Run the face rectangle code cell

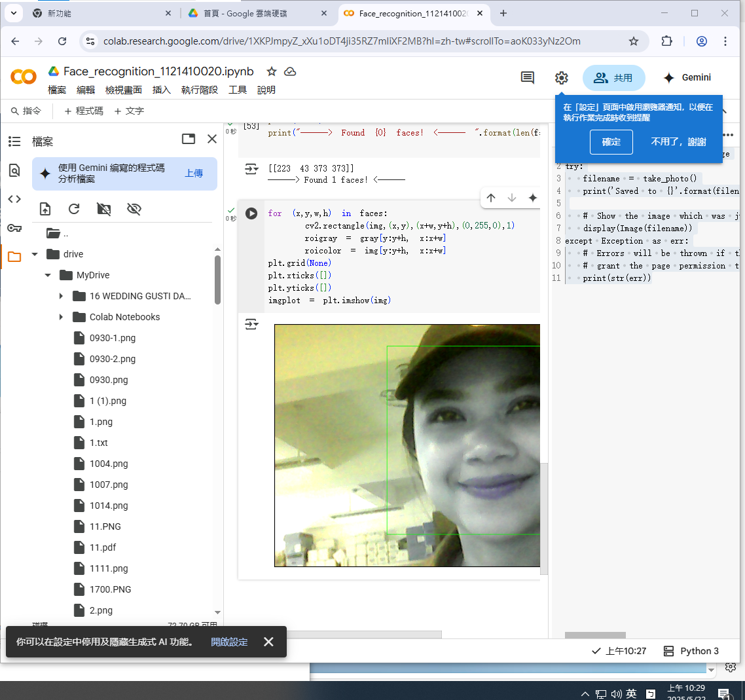(x=251, y=213)
